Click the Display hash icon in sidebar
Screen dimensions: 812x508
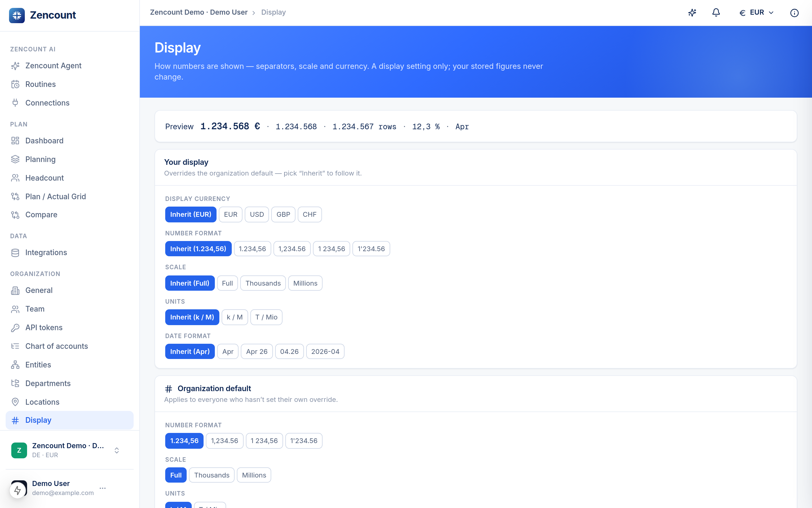[15, 420]
